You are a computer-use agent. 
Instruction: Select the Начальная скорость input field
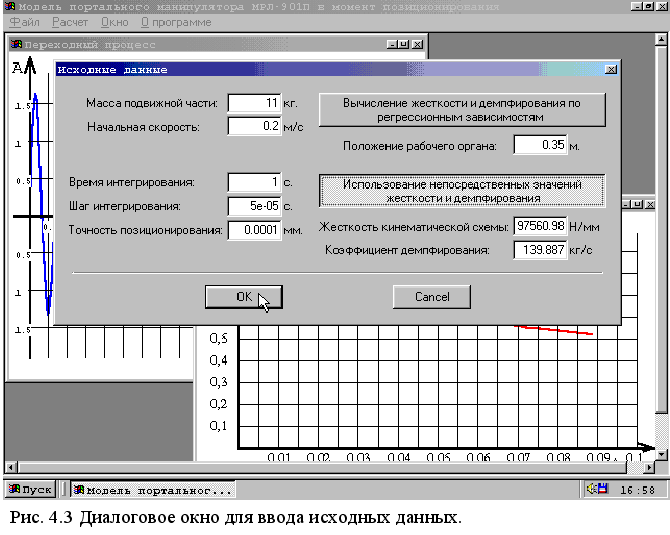click(x=255, y=127)
